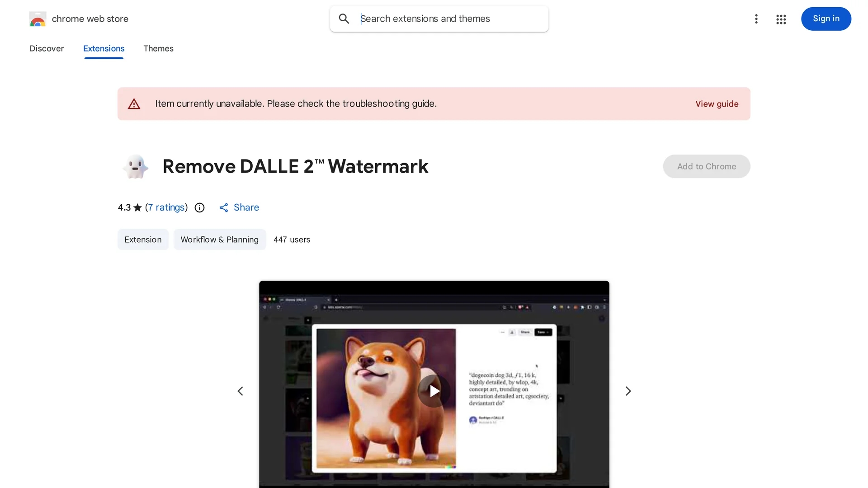The image size is (868, 488).
Task: Advance to the next screenshot slide
Action: tap(628, 391)
